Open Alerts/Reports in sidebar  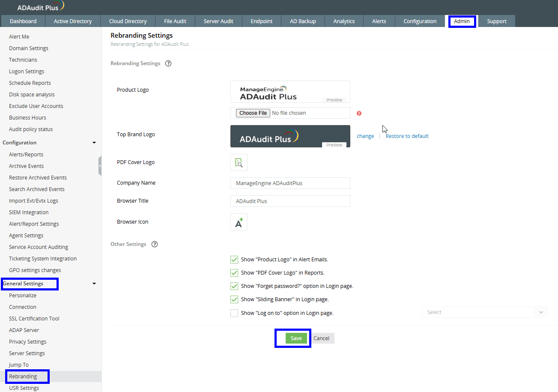26,155
